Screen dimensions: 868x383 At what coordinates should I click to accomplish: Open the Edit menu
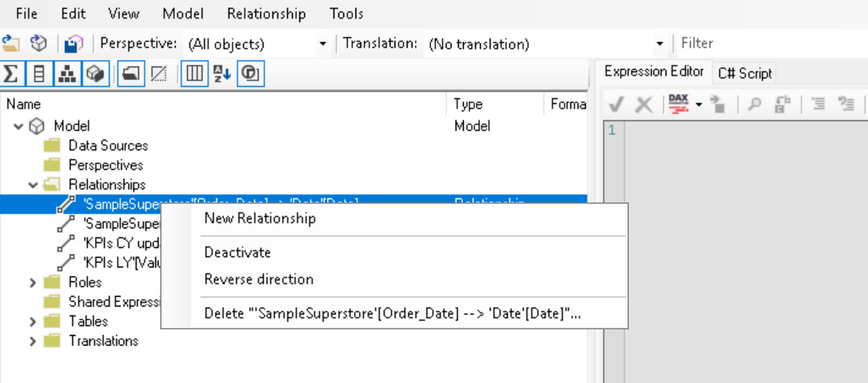click(73, 14)
